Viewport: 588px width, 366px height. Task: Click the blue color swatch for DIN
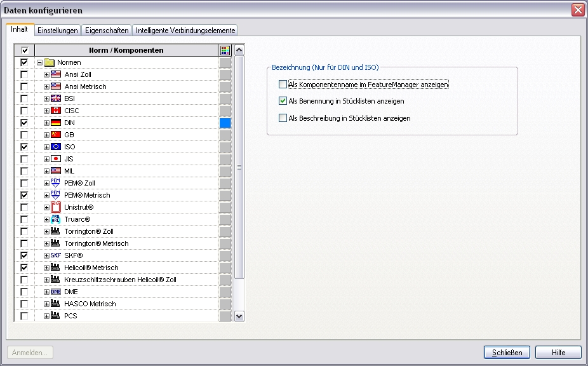coord(225,123)
